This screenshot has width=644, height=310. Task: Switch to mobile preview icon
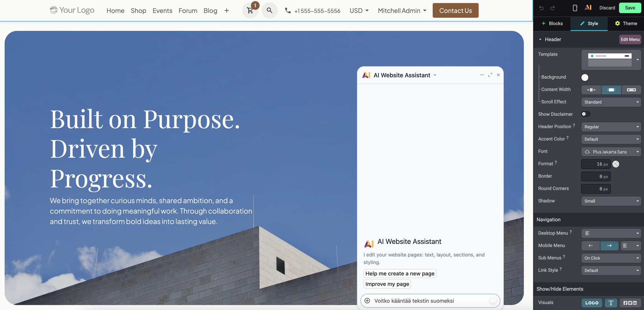(575, 8)
